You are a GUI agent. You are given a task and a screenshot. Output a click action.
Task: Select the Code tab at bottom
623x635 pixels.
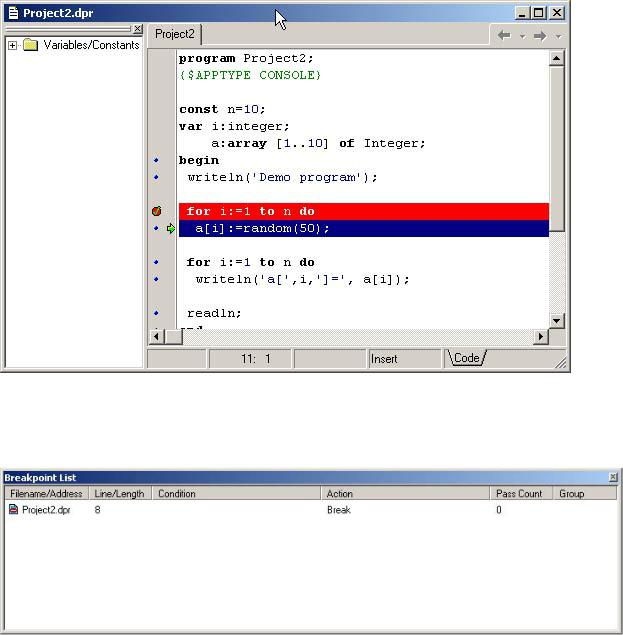[x=466, y=358]
